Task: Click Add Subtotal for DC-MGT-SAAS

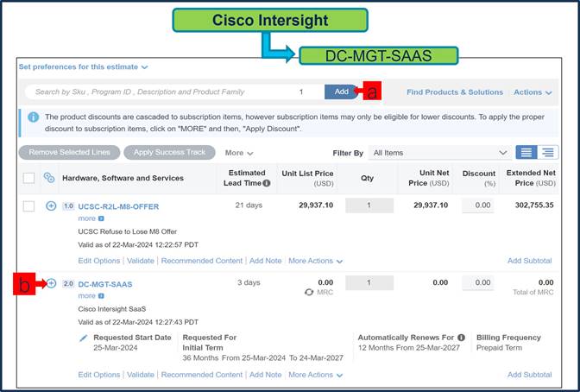Action: click(x=529, y=375)
